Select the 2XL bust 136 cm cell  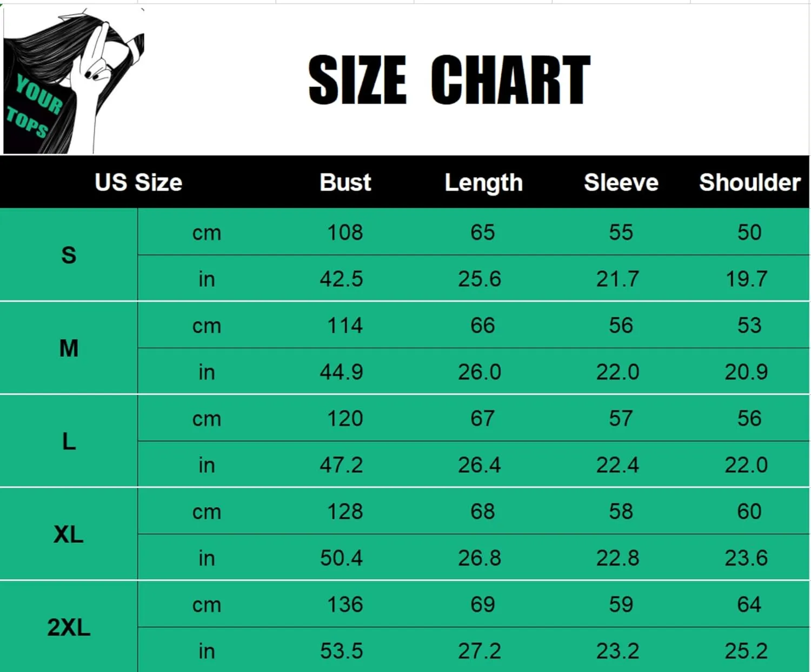click(345, 604)
